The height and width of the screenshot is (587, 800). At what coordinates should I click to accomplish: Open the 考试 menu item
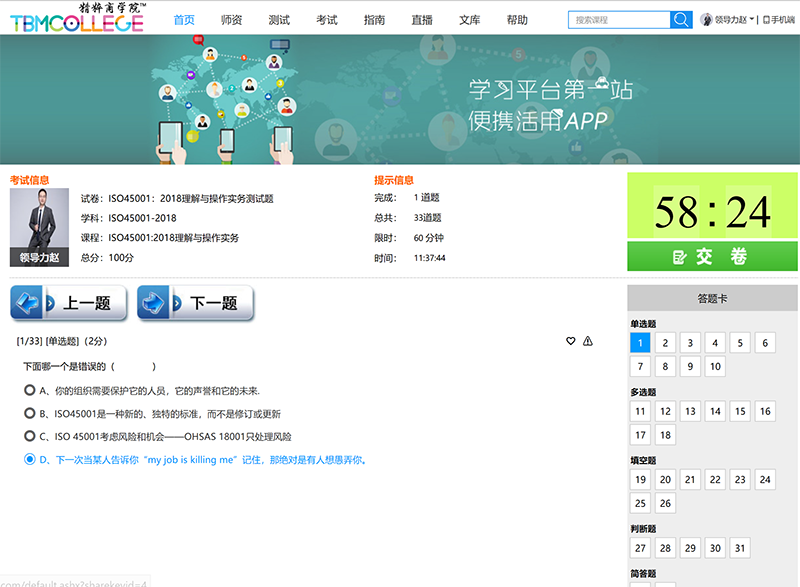coord(327,20)
